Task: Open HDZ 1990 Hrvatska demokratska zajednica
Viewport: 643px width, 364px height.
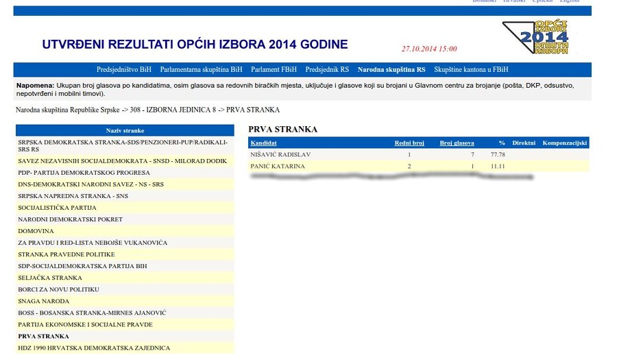Action: (x=94, y=348)
